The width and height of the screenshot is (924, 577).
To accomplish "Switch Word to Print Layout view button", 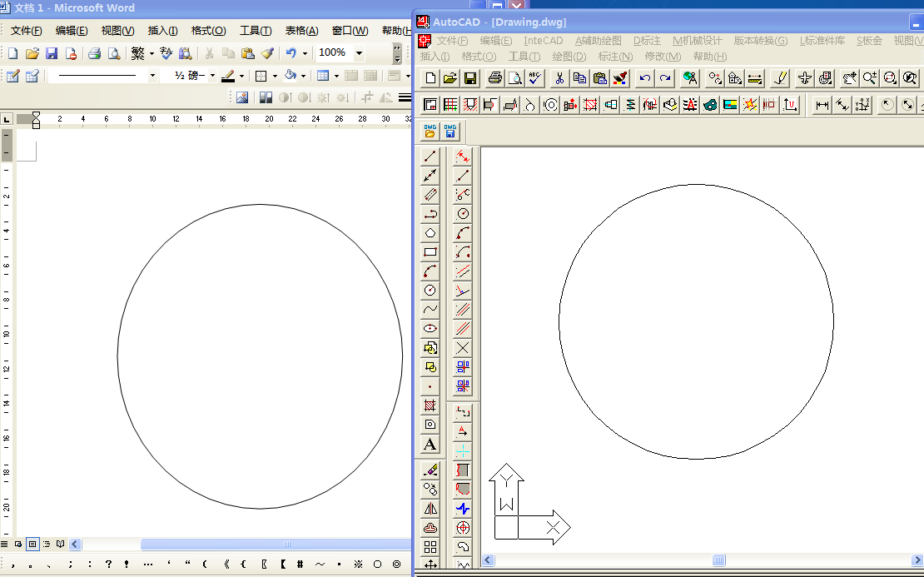I will pos(32,544).
